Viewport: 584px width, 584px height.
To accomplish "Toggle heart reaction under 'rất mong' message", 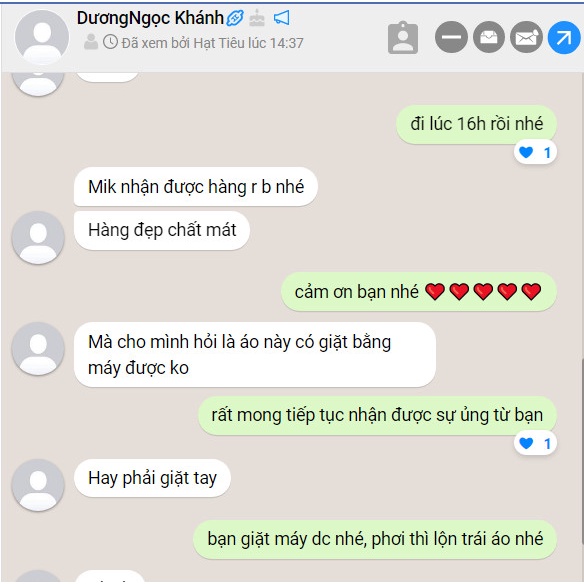I will pyautogui.click(x=535, y=443).
